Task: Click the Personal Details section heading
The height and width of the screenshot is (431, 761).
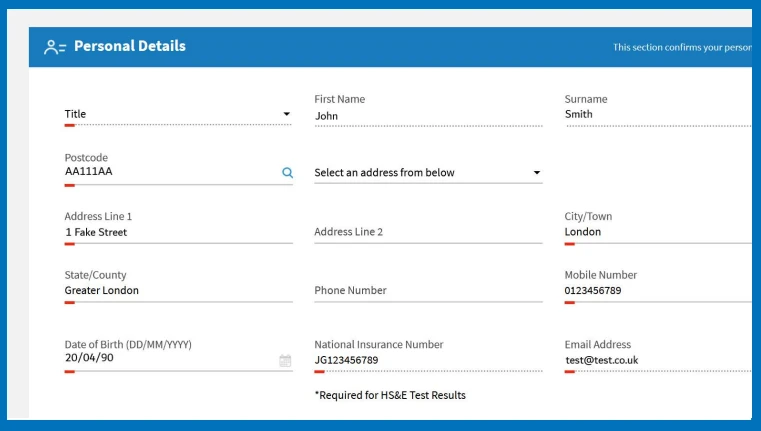Action: (130, 46)
